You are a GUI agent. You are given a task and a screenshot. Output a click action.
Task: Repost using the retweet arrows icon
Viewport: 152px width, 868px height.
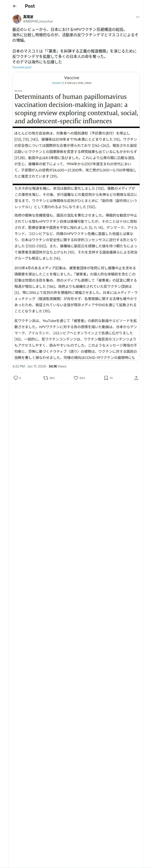(46, 378)
